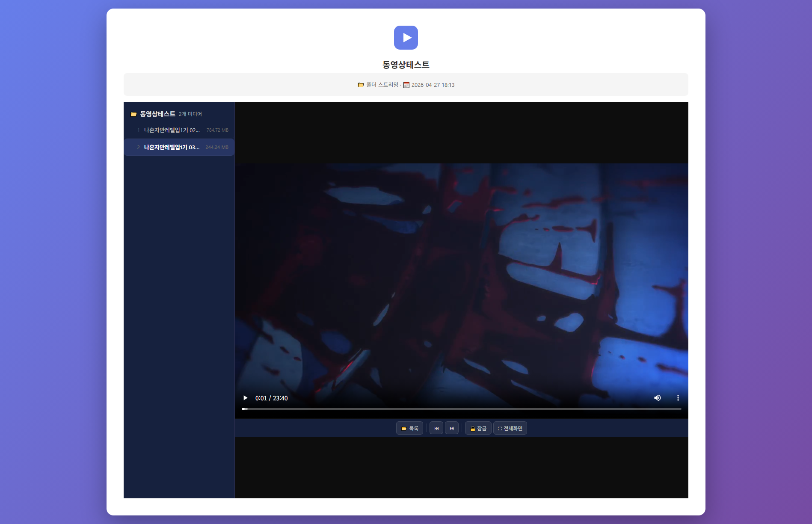
Task: Toggle the playlist with the 목록 button
Action: [x=409, y=428]
